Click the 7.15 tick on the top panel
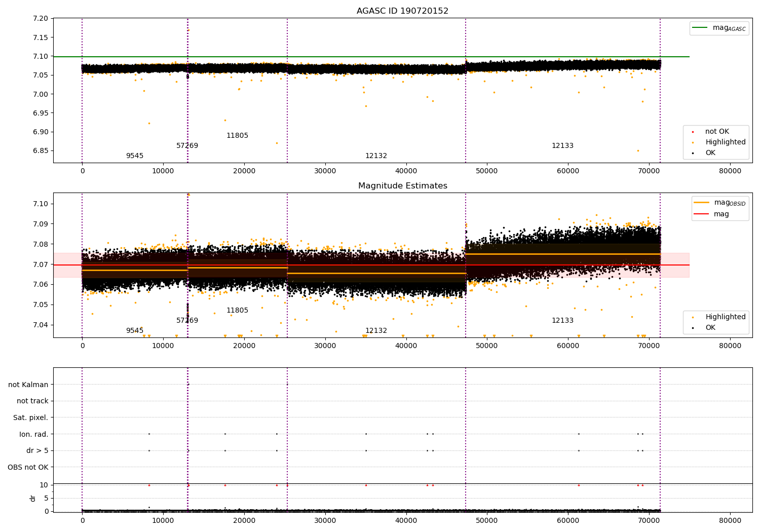Screen dimensions: 760x532 coord(41,37)
